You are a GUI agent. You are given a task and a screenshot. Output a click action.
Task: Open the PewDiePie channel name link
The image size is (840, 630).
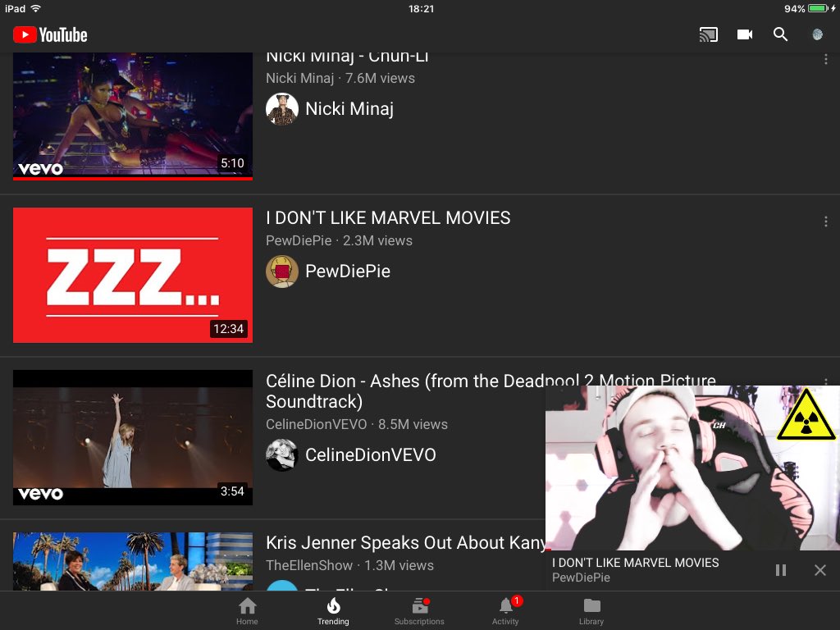[348, 271]
